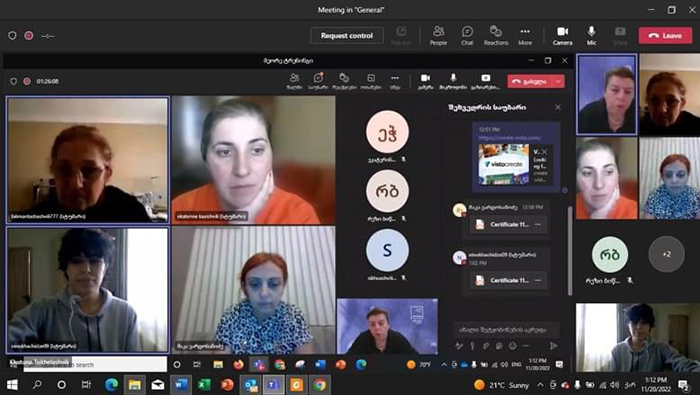Click the shared chat panel scrollbar
Screen dimensions: 700x395
click(570, 250)
